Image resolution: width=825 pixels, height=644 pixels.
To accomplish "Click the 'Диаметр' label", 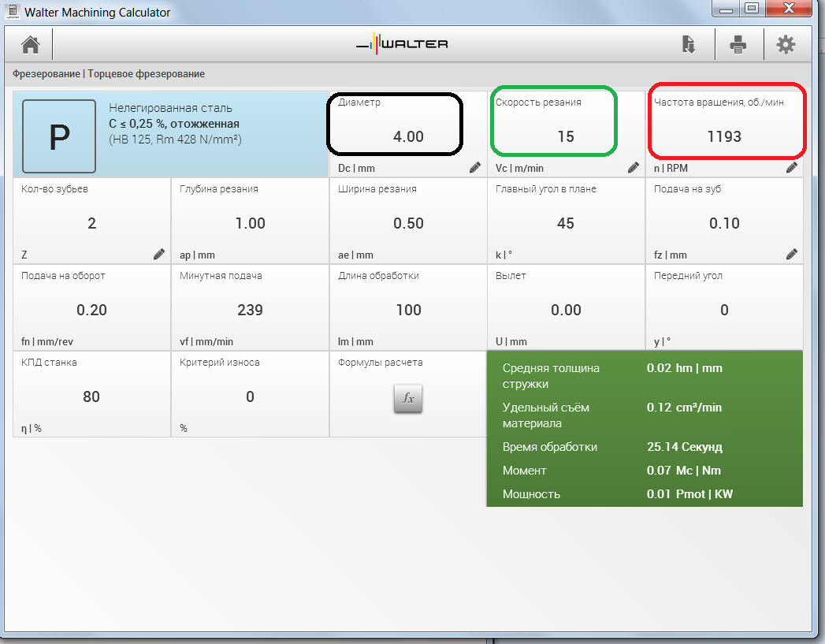I will coord(359,102).
